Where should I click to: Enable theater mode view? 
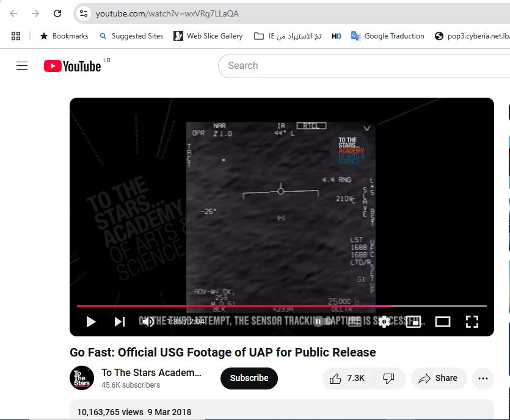coord(442,321)
